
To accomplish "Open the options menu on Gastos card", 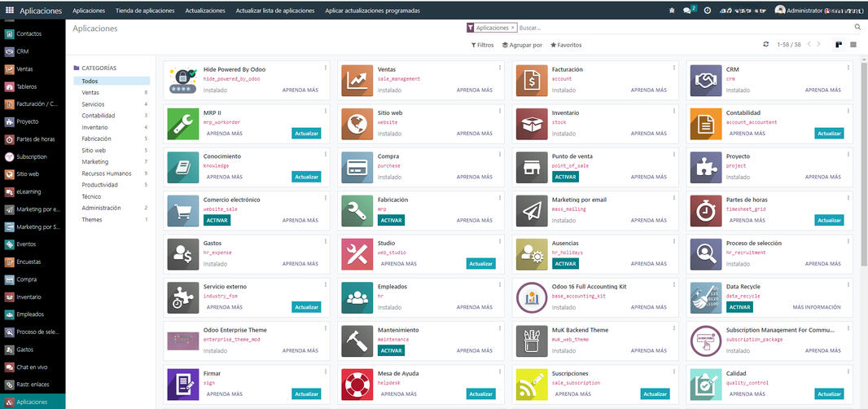I will pos(325,241).
